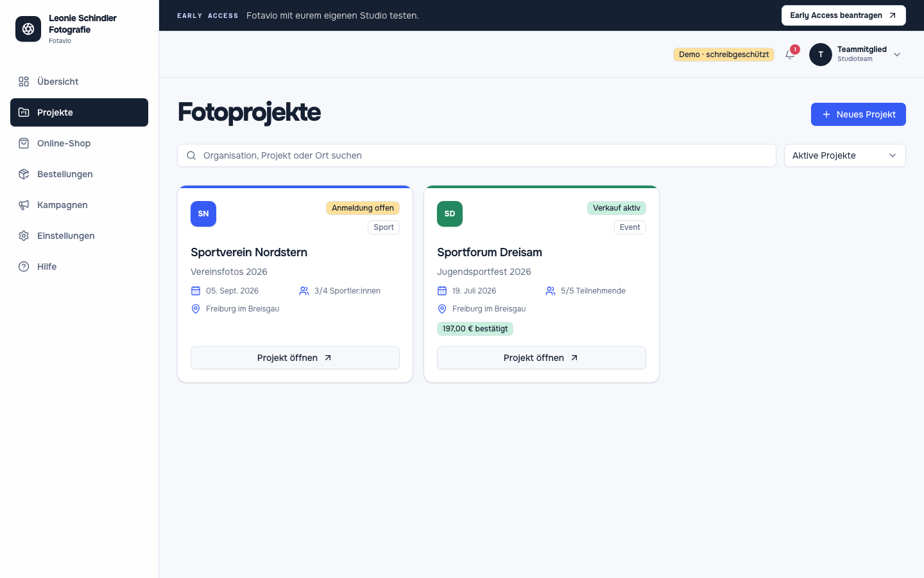Click people icon beside 3/4 Sportler:innen

(x=304, y=291)
